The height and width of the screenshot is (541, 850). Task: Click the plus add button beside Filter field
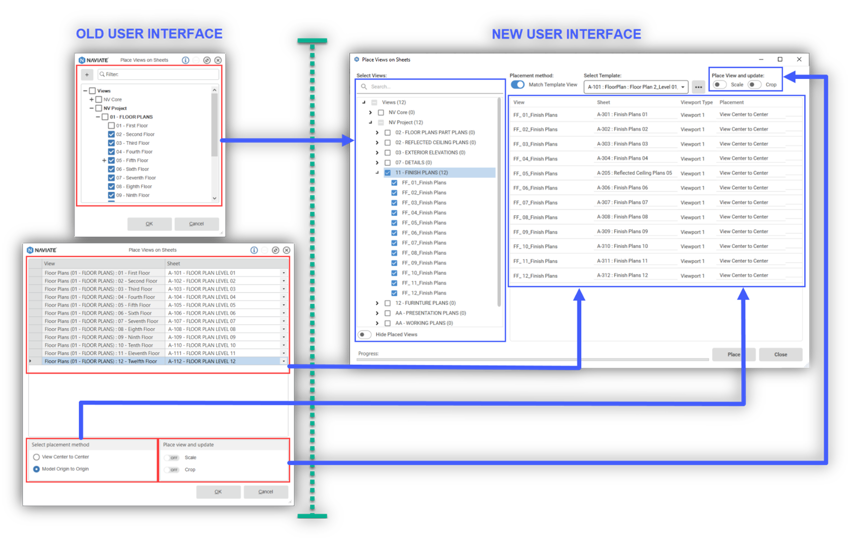[87, 74]
